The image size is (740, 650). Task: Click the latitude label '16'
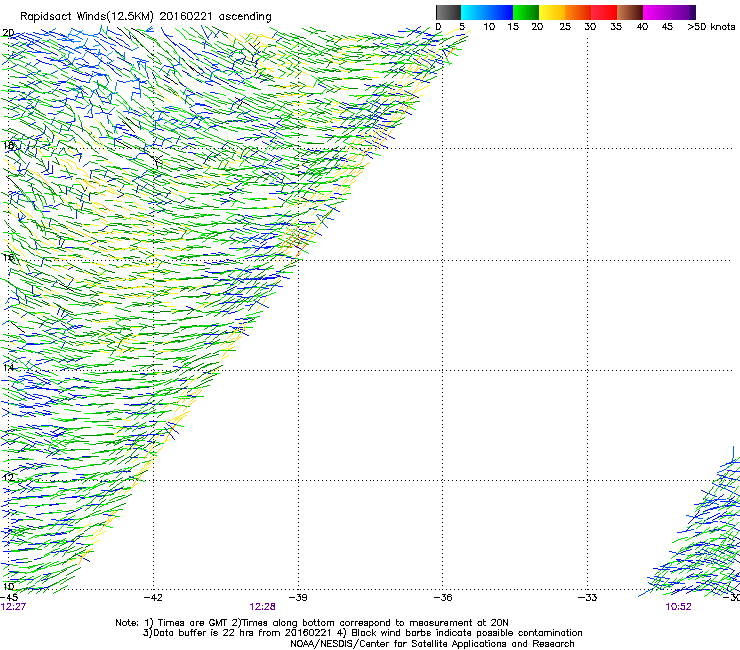pos(8,257)
